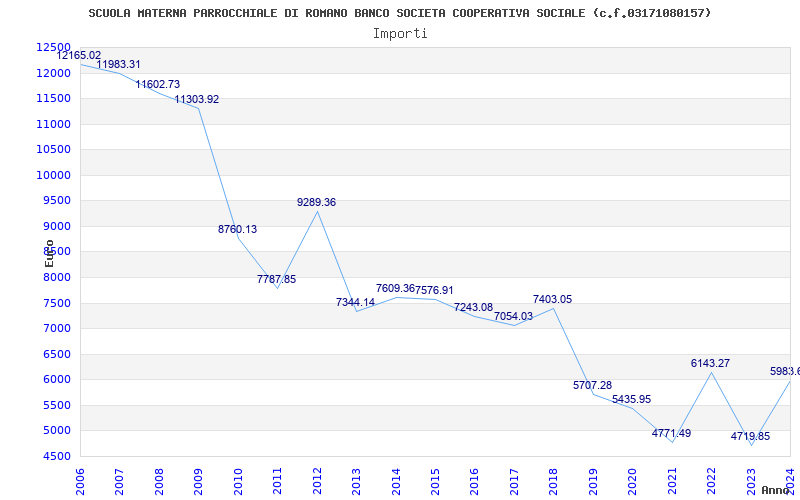
Task: Click y-axis value 6000
Action: [x=56, y=379]
